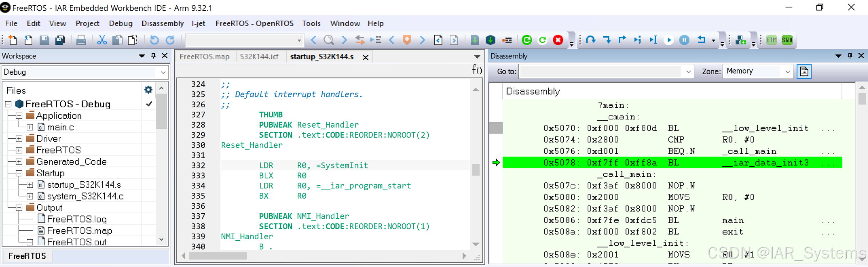Viewport: 868px width, 267px height.
Task: Click the editor vertical scrollbar thumb
Action: pos(476,170)
